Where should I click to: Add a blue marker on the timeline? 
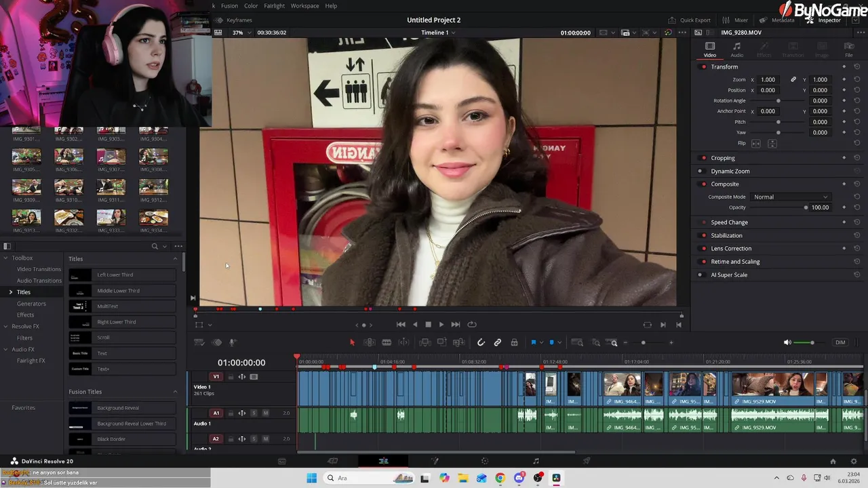pyautogui.click(x=551, y=342)
